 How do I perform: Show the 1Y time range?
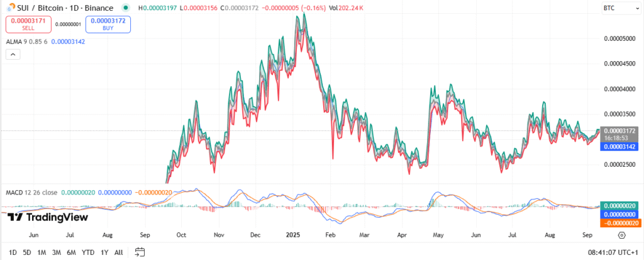point(104,252)
